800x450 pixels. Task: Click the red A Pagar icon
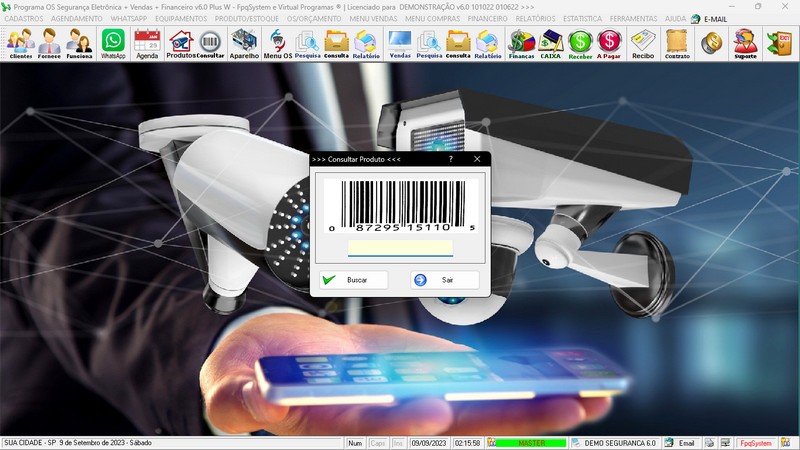pyautogui.click(x=609, y=43)
